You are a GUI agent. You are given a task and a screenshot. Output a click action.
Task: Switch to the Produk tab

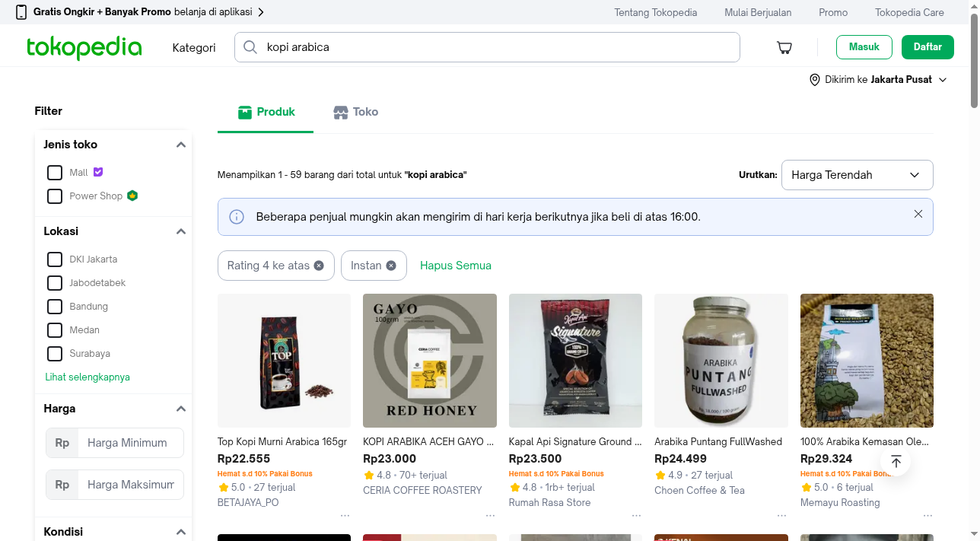(x=266, y=112)
